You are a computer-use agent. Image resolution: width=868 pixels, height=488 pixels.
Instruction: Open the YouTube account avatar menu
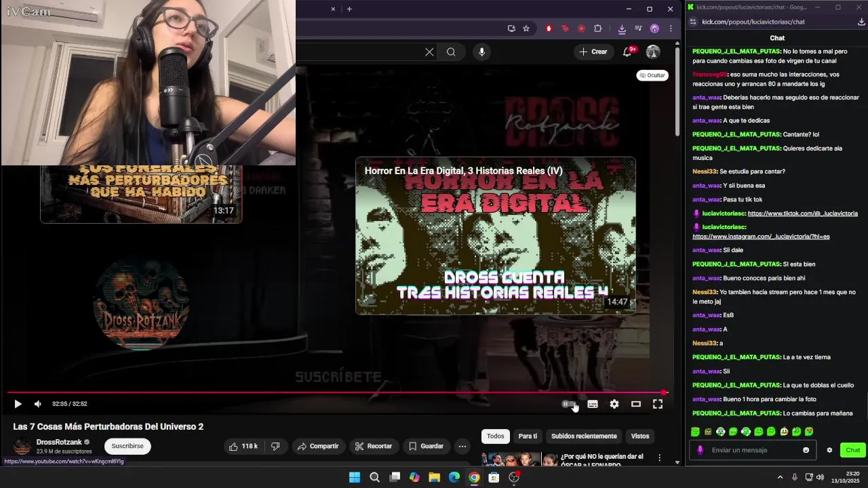click(x=653, y=52)
